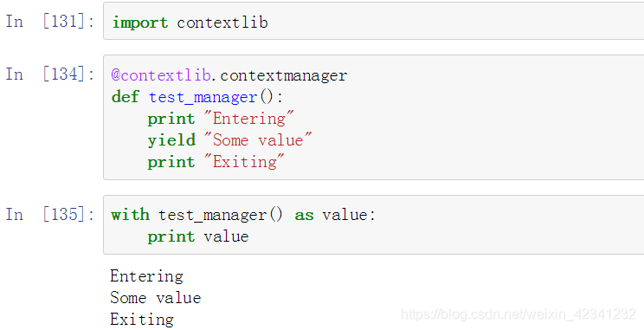Viewport: 644px width, 330px height.
Task: Select the In [134] prompt label
Action: [50, 74]
